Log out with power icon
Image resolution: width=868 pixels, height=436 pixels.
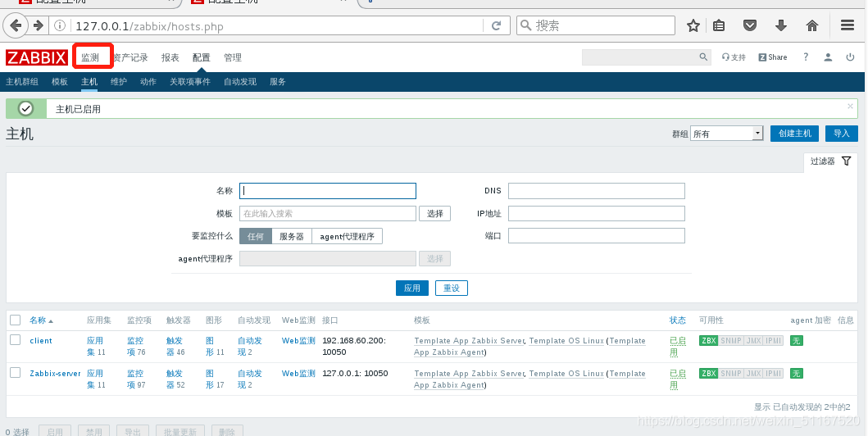tap(850, 57)
